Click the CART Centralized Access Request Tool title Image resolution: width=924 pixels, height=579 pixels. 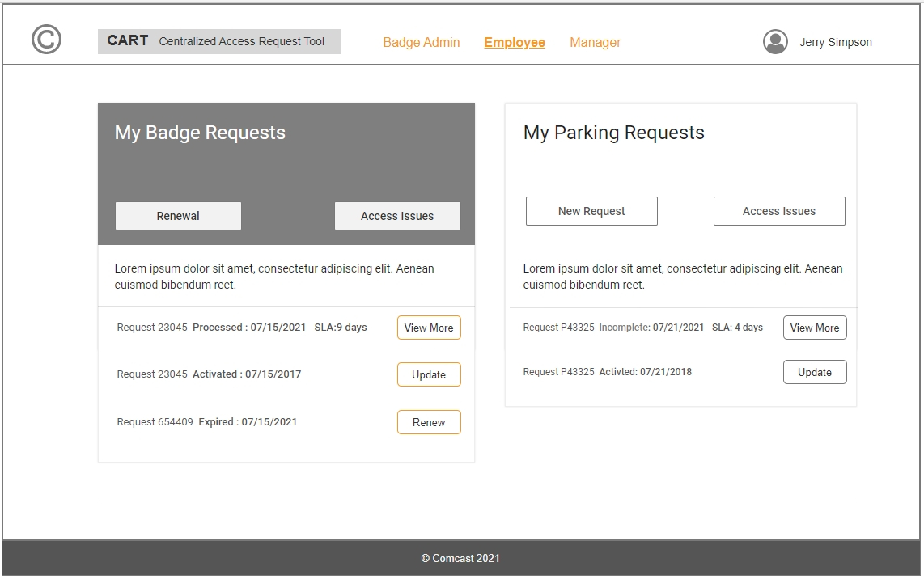218,41
